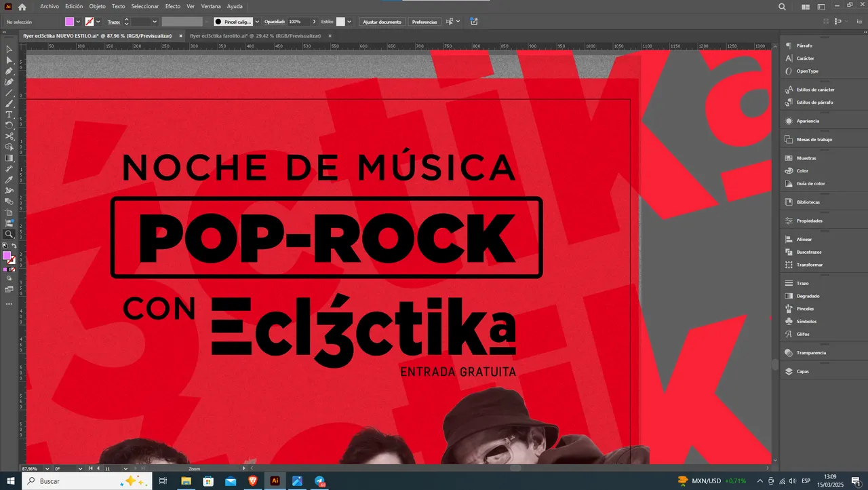
Task: Click pink Fill swatch in toolbar
Action: pyautogui.click(x=7, y=255)
